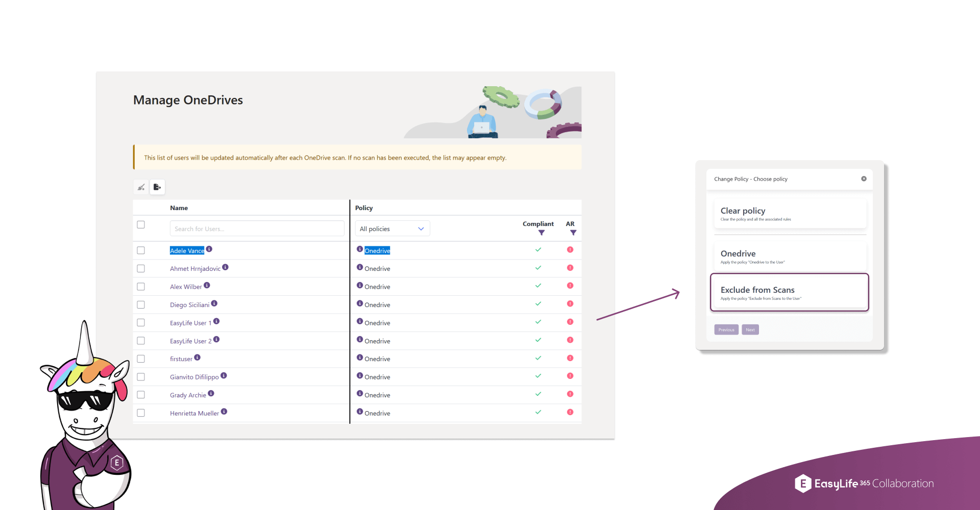Image resolution: width=980 pixels, height=510 pixels.
Task: Enable the select-all checkbox in the table header
Action: 141,224
